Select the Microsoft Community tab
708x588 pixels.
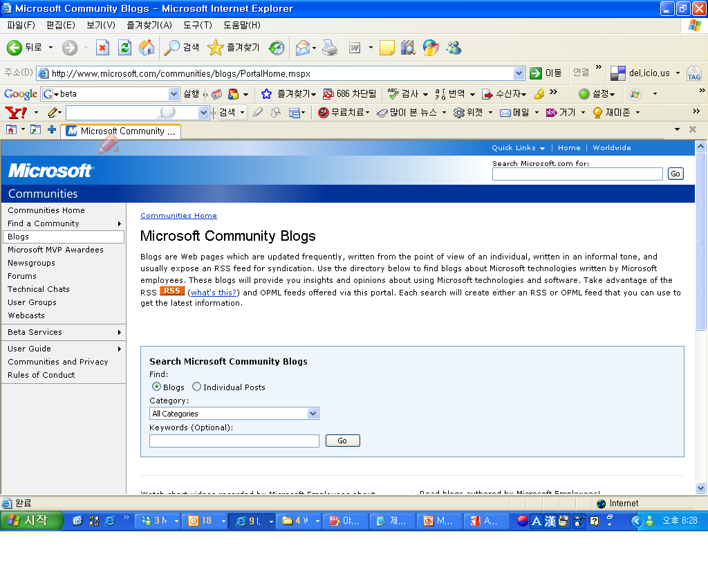pos(121,131)
